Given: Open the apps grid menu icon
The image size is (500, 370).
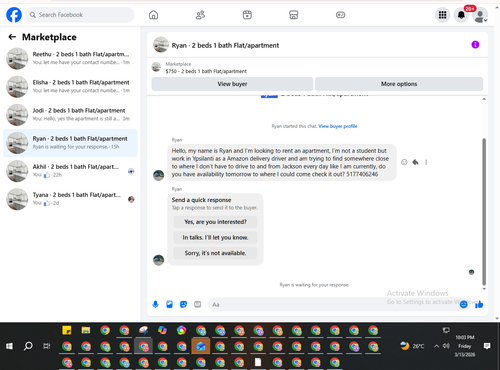Looking at the screenshot, I should tap(442, 15).
